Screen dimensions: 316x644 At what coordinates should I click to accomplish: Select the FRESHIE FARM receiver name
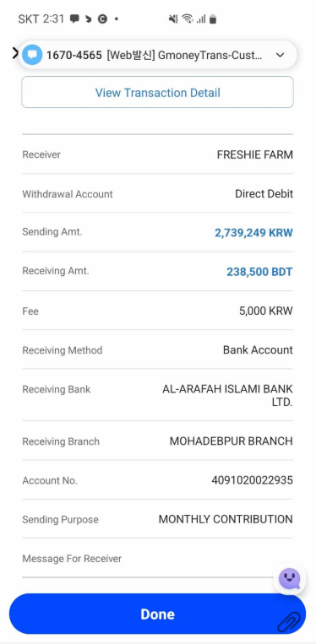(255, 154)
